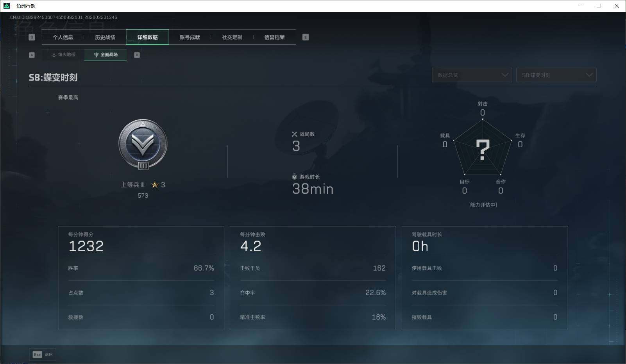Click the 载具 radar axis label
Screen dimensions: 626x364
[x=445, y=136]
